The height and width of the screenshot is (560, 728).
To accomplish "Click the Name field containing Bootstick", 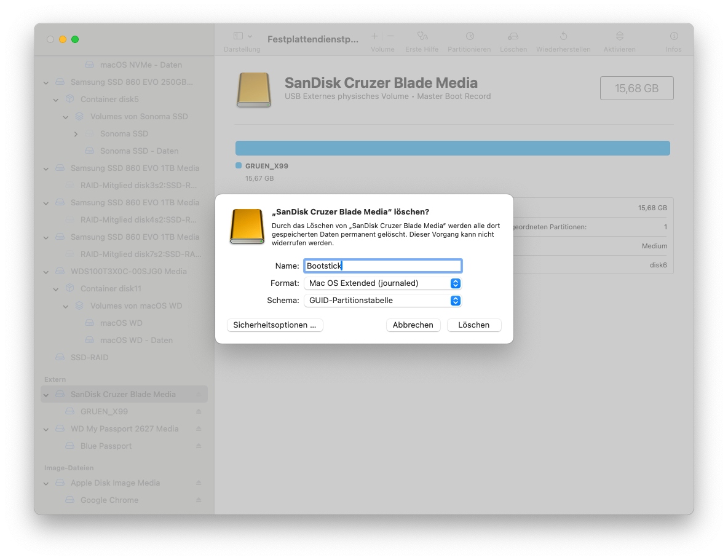I will [382, 266].
